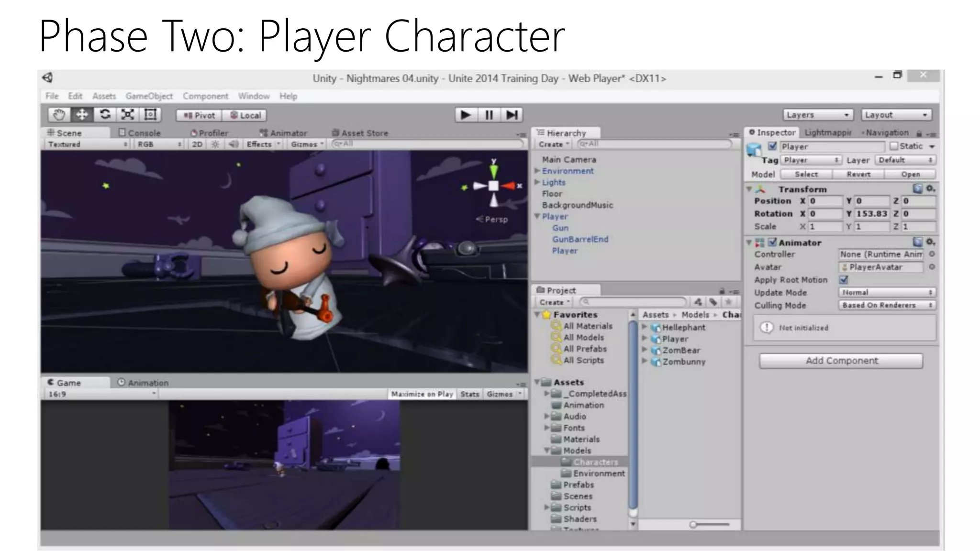
Task: Open the Tag dropdown set to Player
Action: 811,160
